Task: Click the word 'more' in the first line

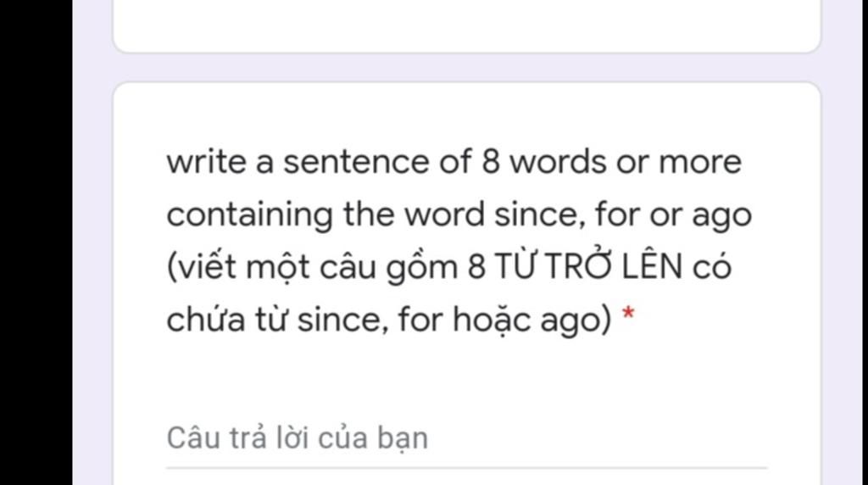Action: (x=699, y=162)
